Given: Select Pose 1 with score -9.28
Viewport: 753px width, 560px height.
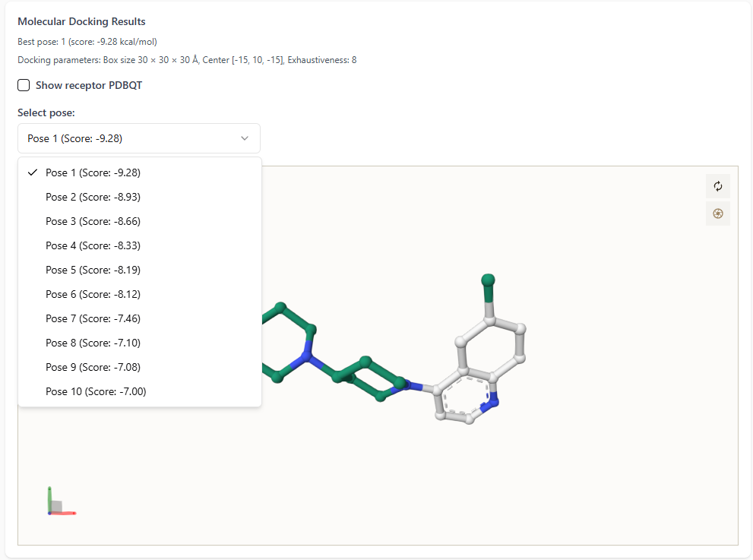Looking at the screenshot, I should [93, 172].
